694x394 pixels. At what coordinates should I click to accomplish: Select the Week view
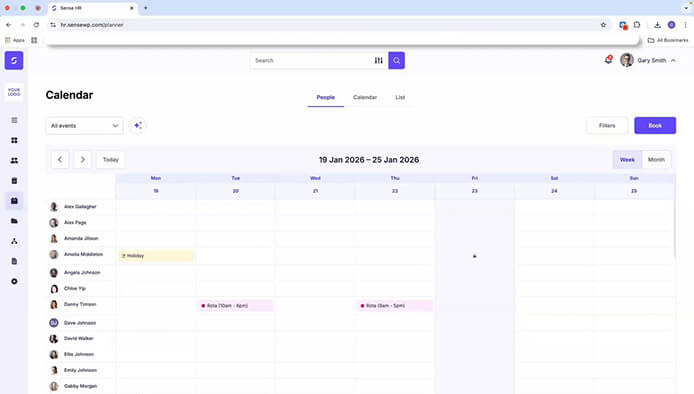click(x=627, y=160)
